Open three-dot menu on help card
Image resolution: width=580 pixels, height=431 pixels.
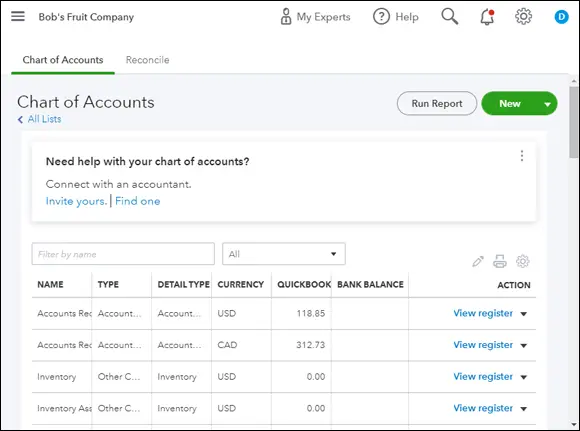click(522, 156)
